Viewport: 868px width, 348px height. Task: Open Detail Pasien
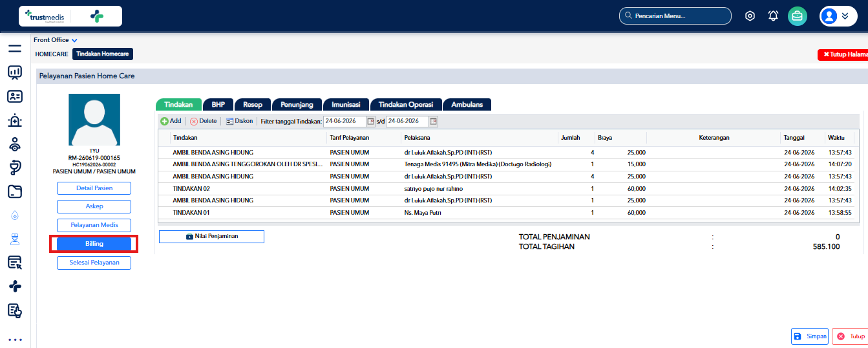pyautogui.click(x=94, y=188)
